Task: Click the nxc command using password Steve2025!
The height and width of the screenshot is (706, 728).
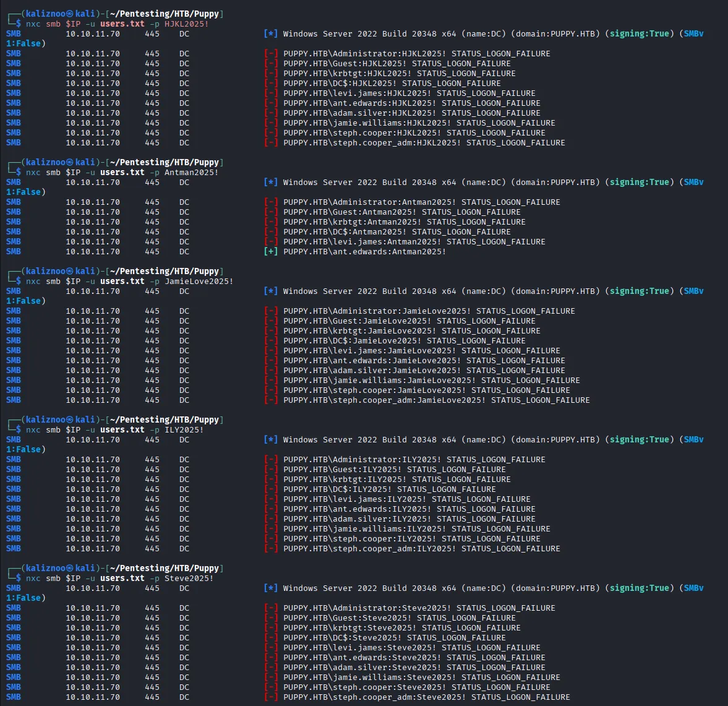Action: [x=120, y=579]
